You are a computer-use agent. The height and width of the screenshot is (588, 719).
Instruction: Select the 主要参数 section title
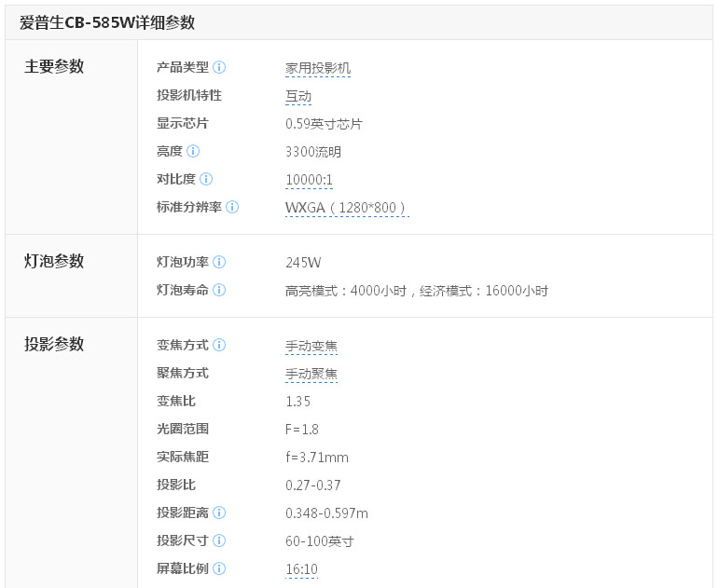[54, 67]
